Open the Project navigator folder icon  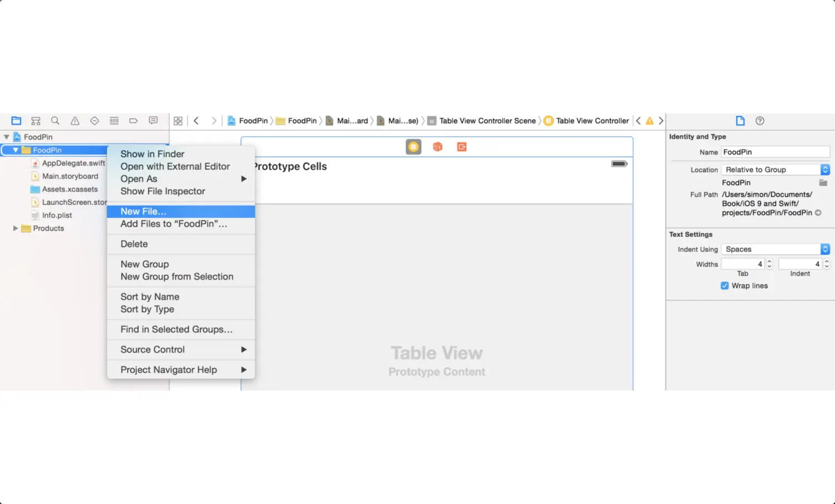pyautogui.click(x=16, y=121)
